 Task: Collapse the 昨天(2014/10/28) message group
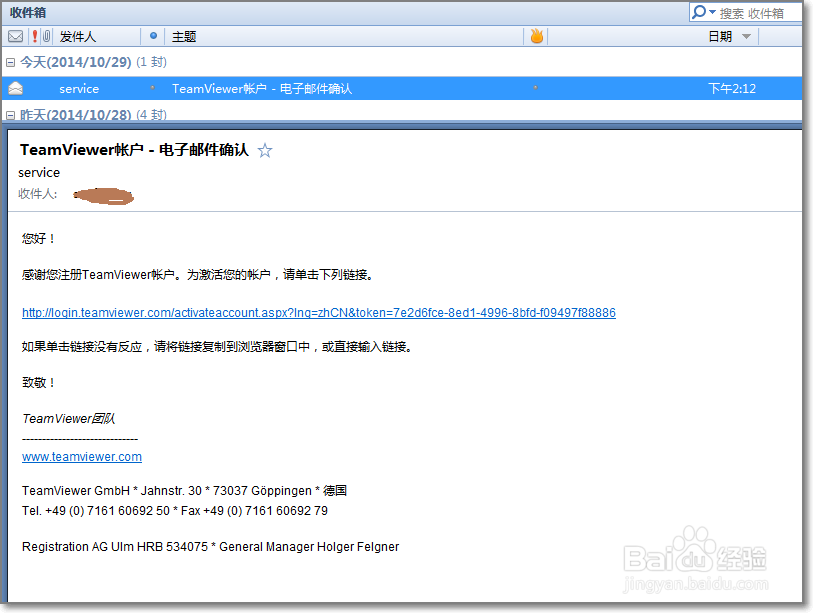8,115
